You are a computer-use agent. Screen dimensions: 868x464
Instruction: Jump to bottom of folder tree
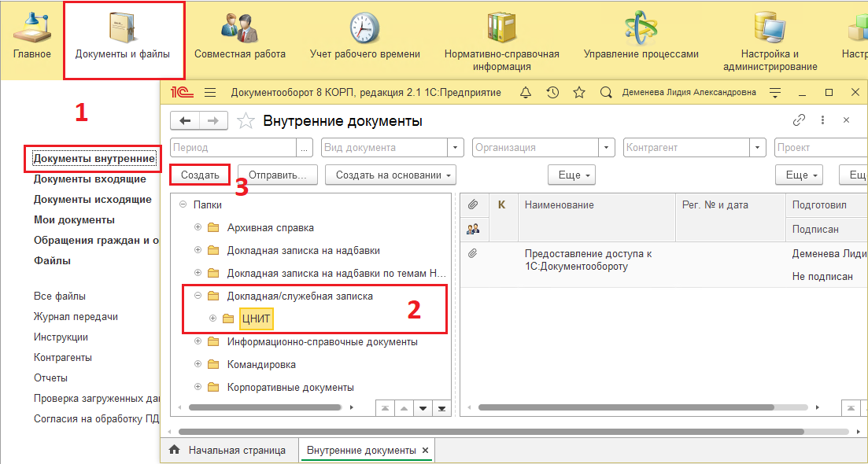[441, 408]
